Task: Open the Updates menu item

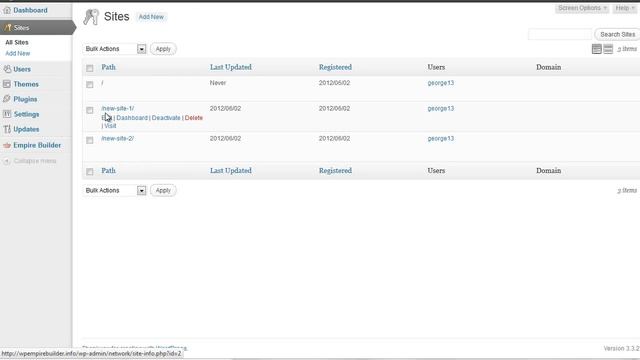Action: (x=27, y=129)
